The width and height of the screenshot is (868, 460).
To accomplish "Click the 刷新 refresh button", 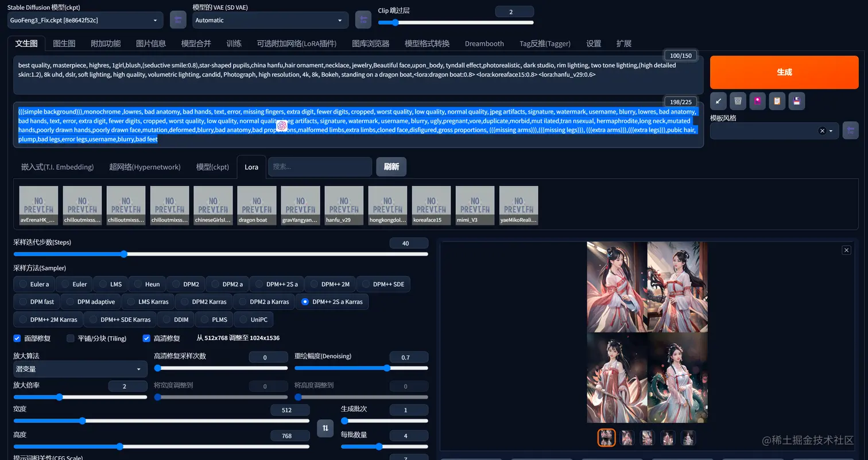I will click(392, 167).
